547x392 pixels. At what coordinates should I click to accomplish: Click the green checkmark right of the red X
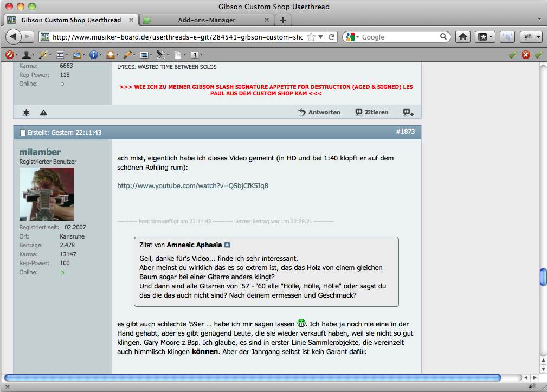click(x=539, y=55)
